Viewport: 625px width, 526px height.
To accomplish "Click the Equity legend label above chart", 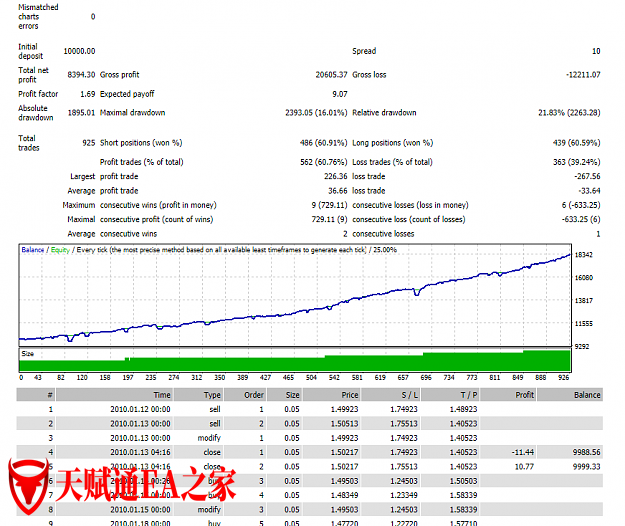I will coord(60,249).
